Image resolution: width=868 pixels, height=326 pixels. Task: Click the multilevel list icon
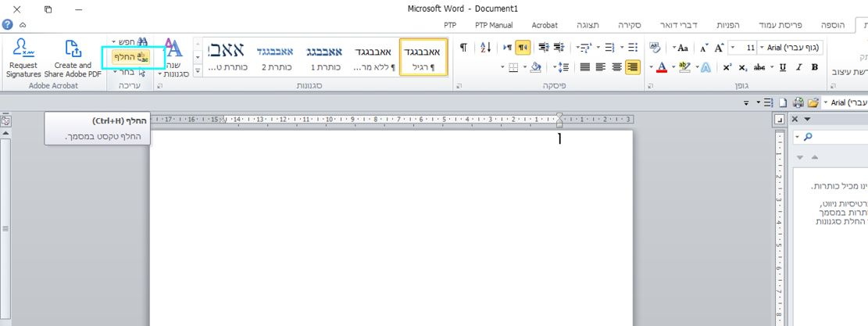586,48
